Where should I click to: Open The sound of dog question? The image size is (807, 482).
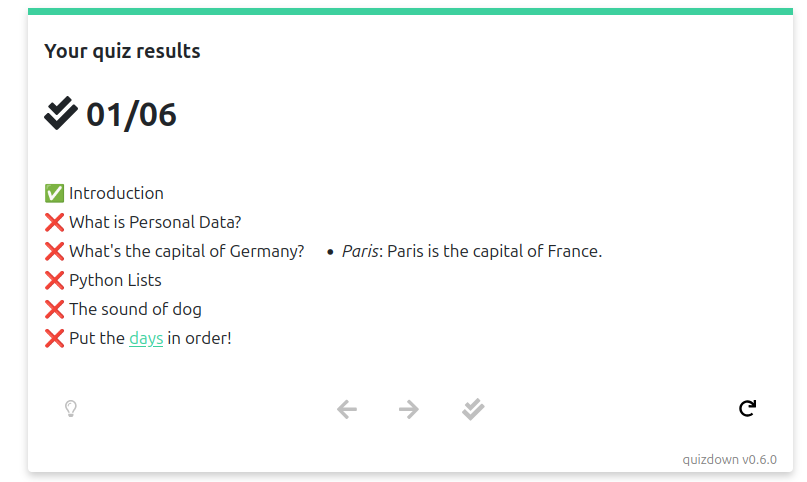(x=135, y=309)
